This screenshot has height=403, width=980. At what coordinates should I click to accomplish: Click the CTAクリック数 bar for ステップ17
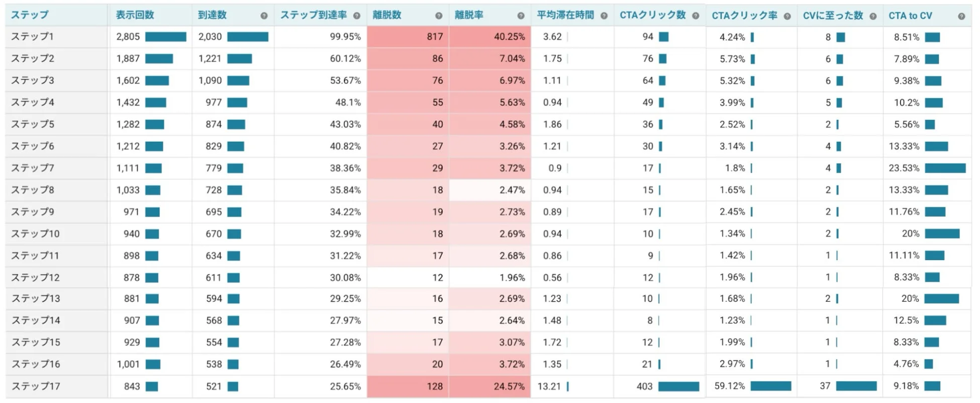point(678,386)
